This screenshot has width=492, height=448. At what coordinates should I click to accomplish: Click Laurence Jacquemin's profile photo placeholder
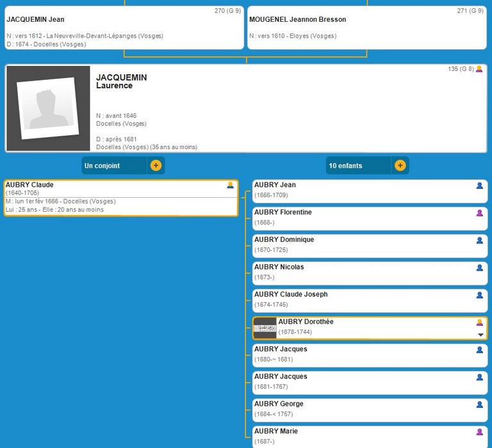(48, 108)
